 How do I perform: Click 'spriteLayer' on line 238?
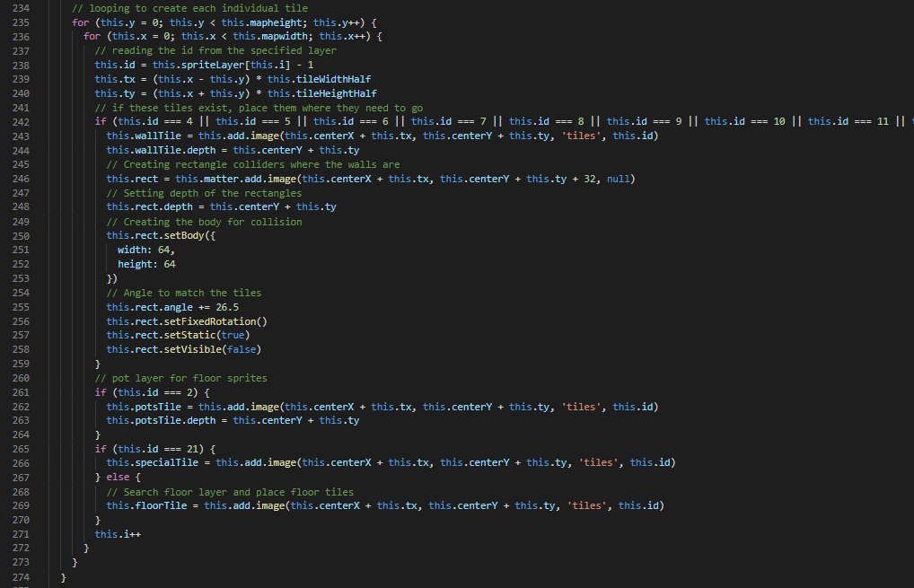pos(213,65)
